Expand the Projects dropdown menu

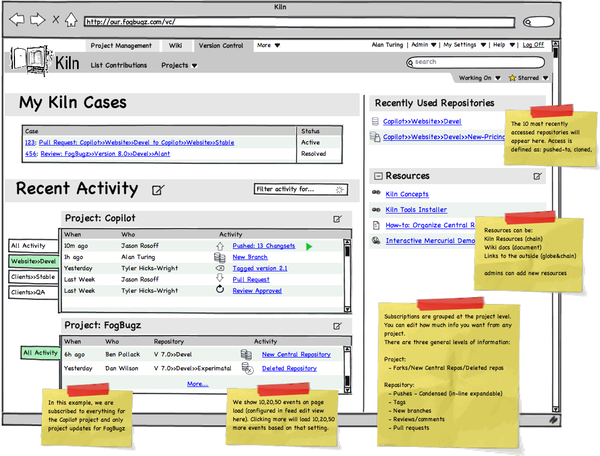pyautogui.click(x=179, y=65)
